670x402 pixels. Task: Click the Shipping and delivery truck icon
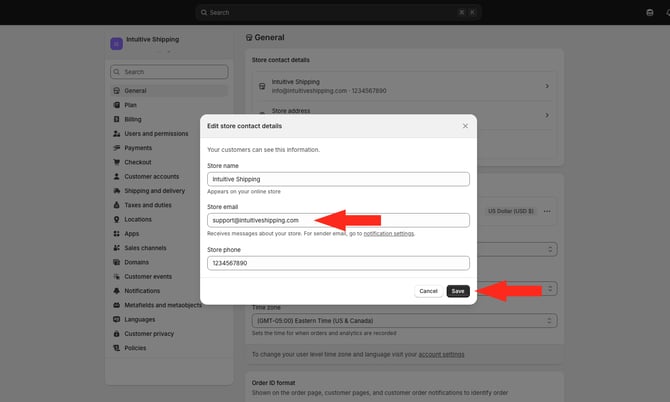(x=117, y=191)
